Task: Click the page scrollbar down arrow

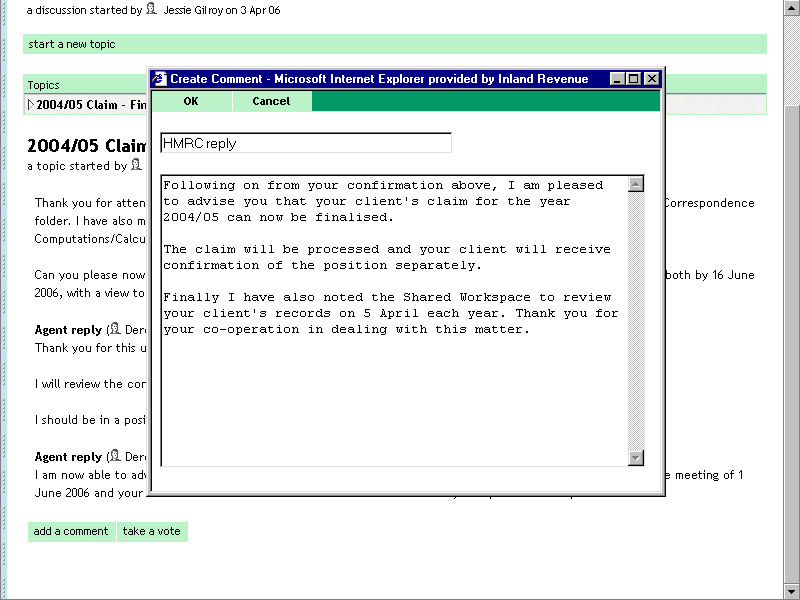Action: [x=791, y=591]
